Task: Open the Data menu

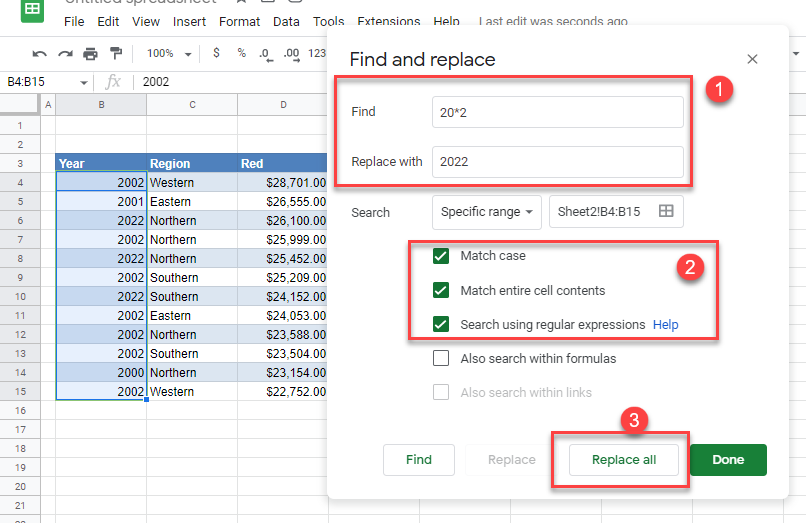Action: click(x=286, y=21)
